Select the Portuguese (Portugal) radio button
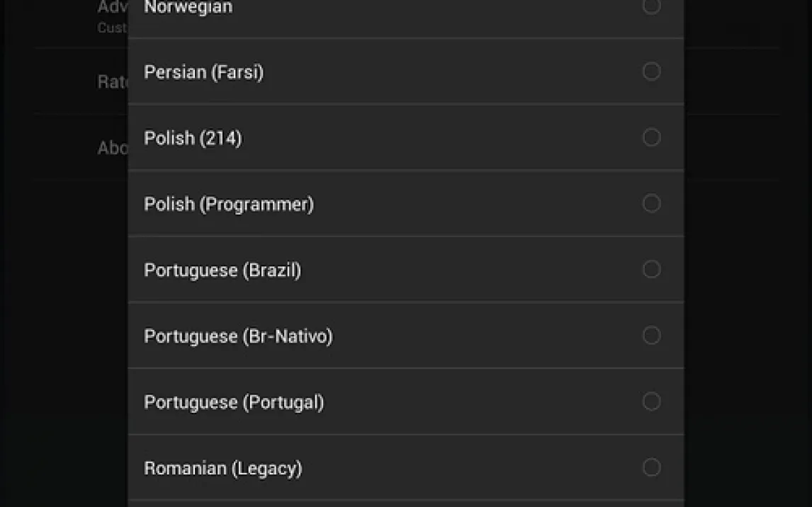Image resolution: width=812 pixels, height=507 pixels. 651,401
